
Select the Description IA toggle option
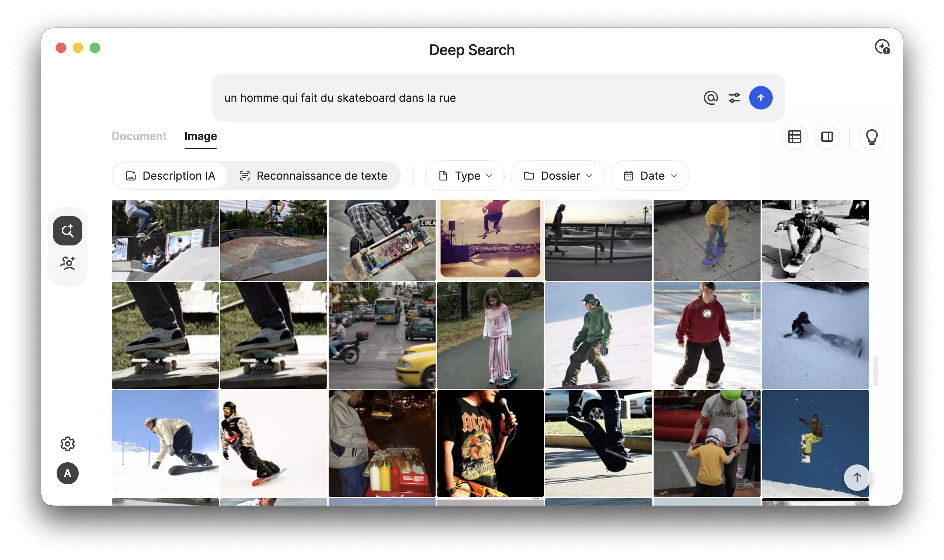pos(170,176)
